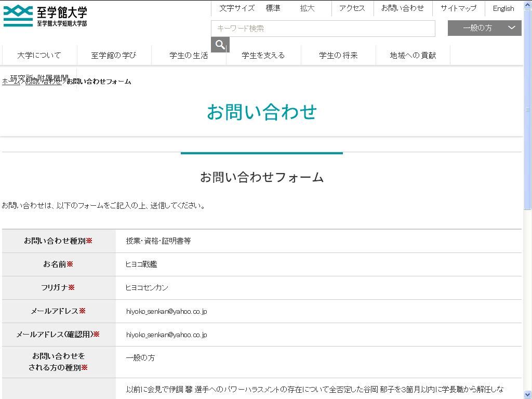Click the magnifying glass search icon
Image resolution: width=532 pixels, height=399 pixels.
[x=220, y=45]
